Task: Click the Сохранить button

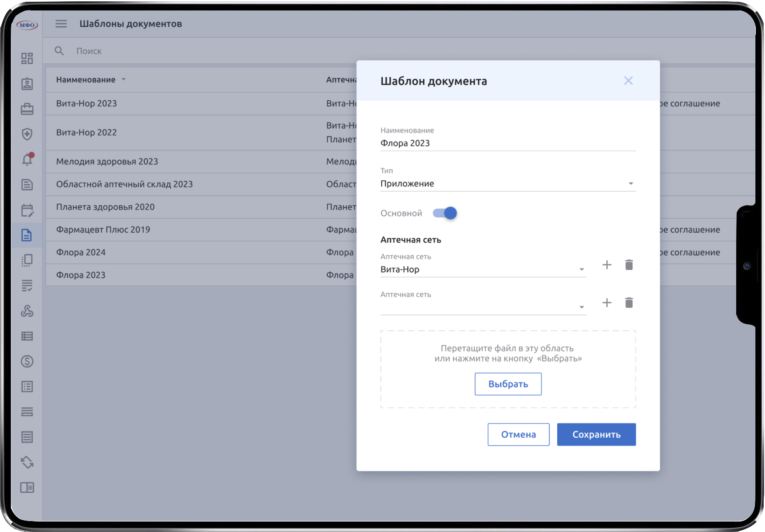Action: click(x=596, y=434)
